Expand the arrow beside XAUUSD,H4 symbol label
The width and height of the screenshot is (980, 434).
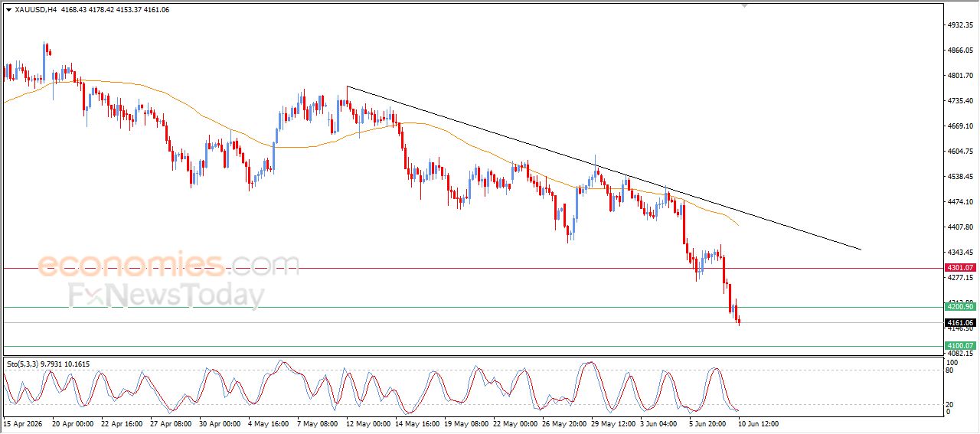8,10
